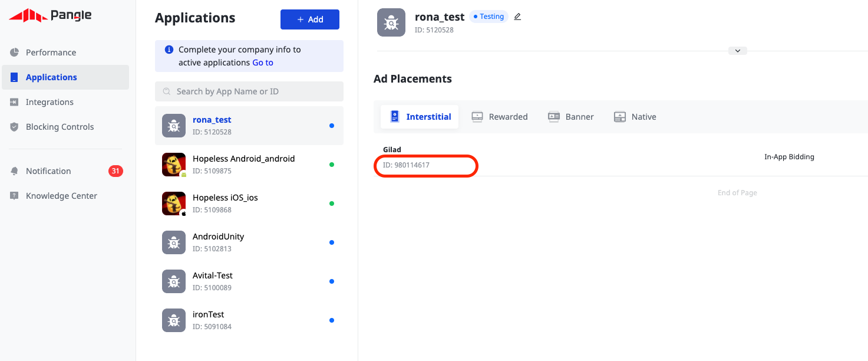Open the Notification bell icon
This screenshot has width=868, height=361.
(14, 171)
